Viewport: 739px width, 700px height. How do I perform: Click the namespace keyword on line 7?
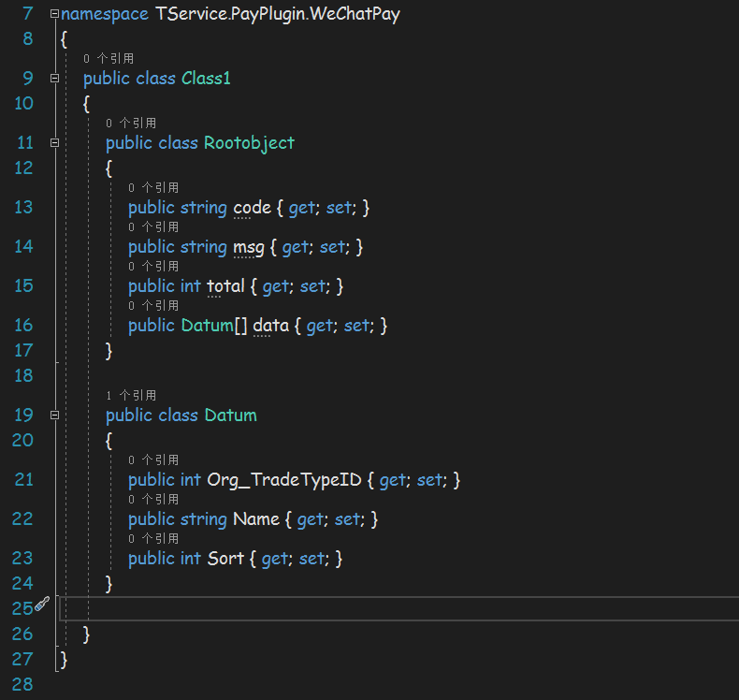105,14
